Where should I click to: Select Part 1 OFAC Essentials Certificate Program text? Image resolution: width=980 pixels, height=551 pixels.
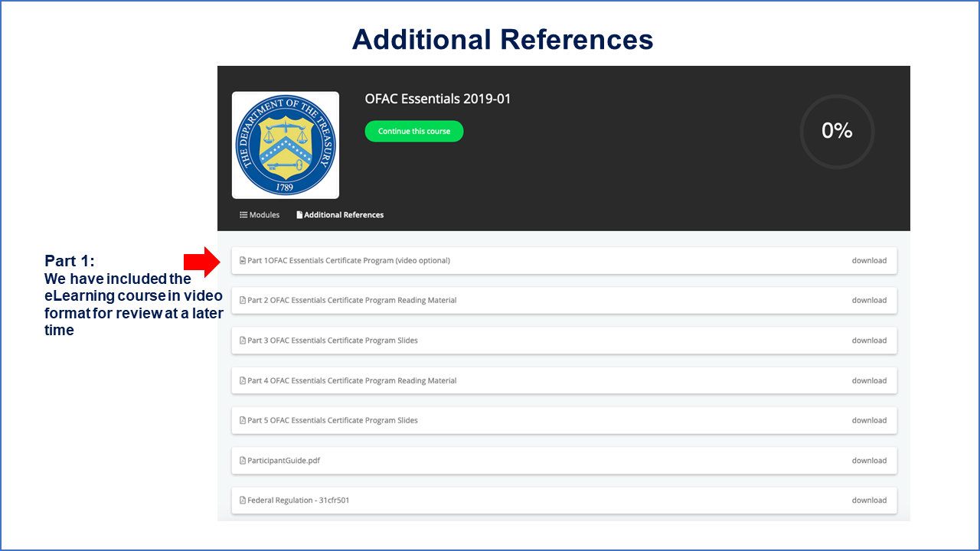[x=349, y=260]
